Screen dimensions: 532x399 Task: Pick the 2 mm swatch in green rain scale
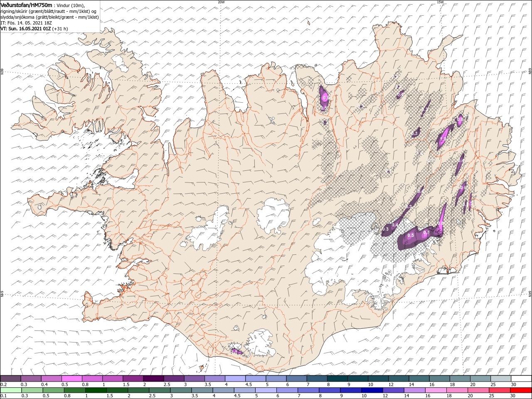click(138, 390)
